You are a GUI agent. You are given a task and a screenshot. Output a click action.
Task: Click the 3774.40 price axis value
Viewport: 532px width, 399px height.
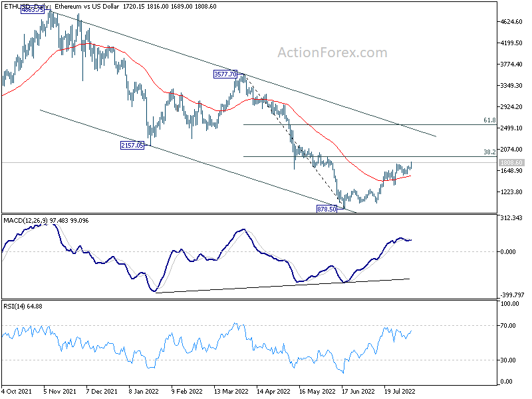(x=511, y=64)
